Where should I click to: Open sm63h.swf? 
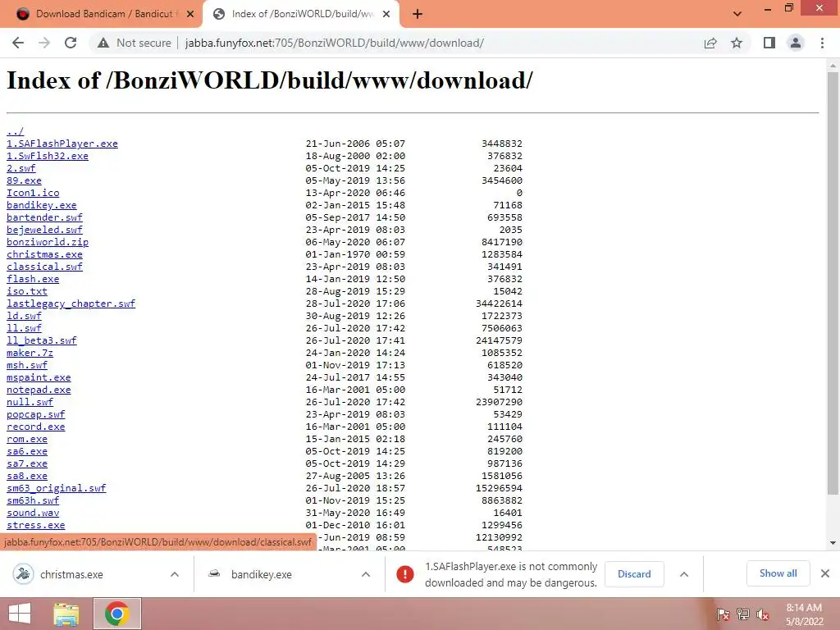pos(33,501)
